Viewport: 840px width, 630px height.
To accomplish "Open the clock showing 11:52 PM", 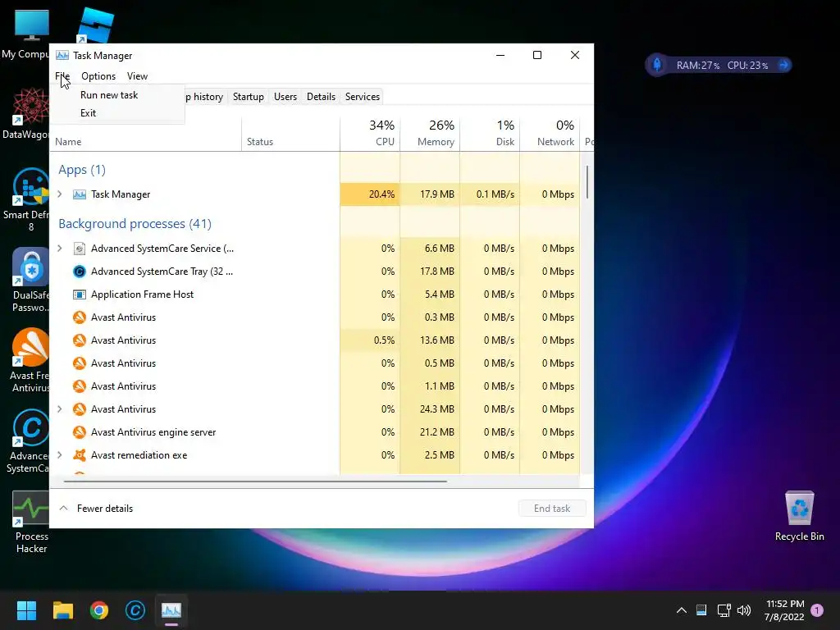I will click(x=784, y=610).
